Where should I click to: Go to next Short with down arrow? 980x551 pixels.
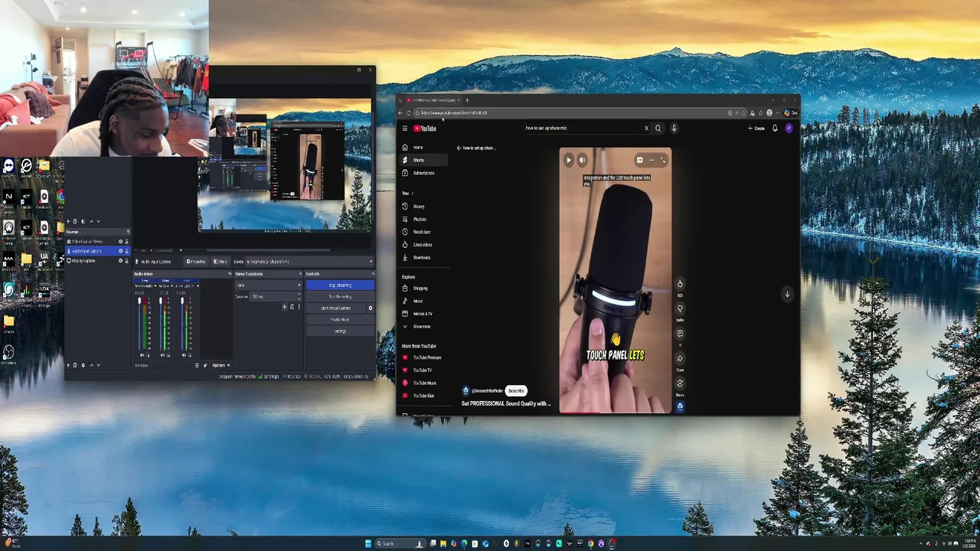[x=787, y=294]
